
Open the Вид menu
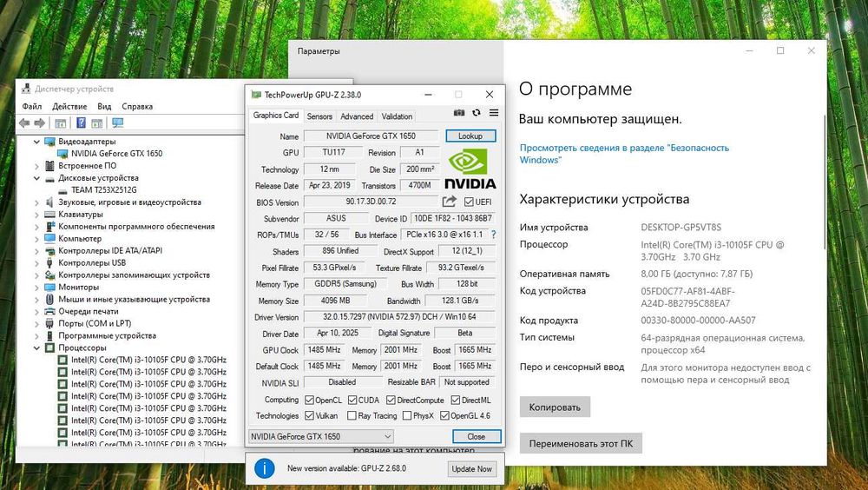(x=104, y=106)
